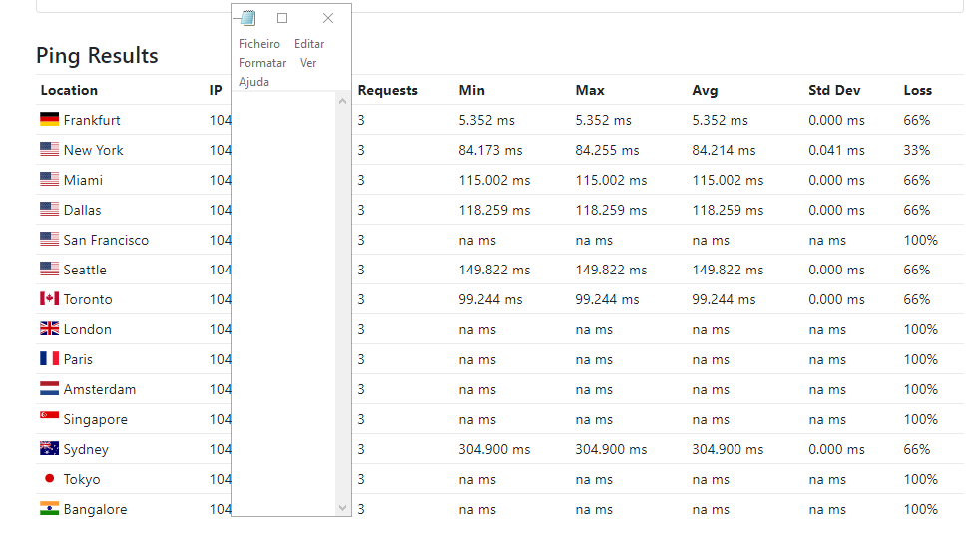Open the Ver menu in Notepad

[x=308, y=63]
